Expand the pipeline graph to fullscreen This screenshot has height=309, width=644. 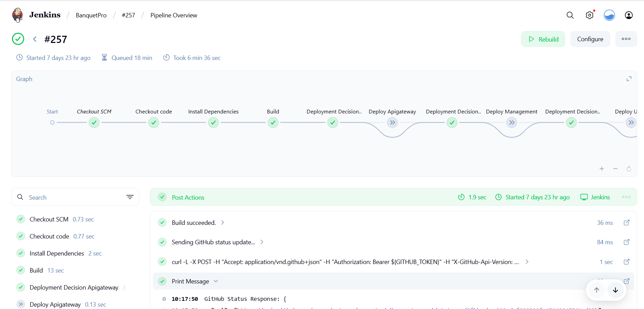[x=629, y=79]
